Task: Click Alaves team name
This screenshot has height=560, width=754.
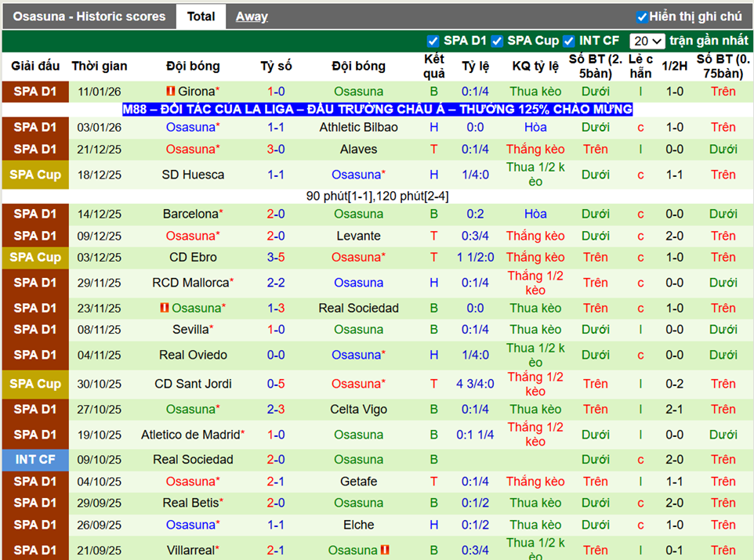Action: coord(358,150)
